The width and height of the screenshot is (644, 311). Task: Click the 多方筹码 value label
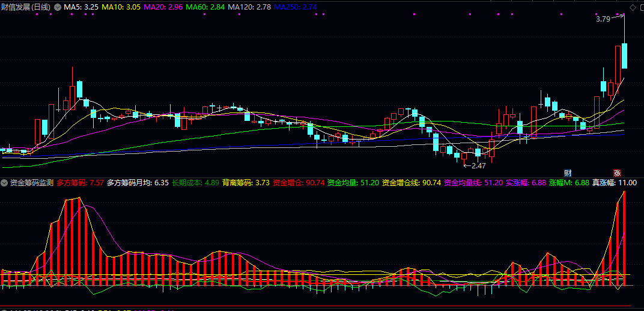80,182
